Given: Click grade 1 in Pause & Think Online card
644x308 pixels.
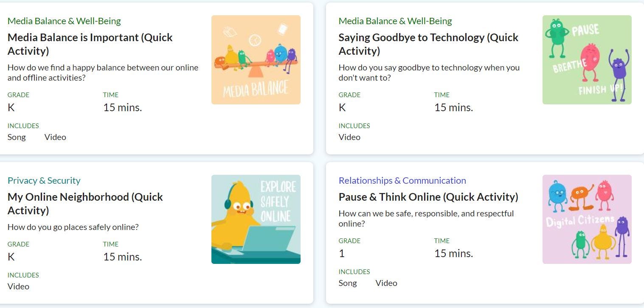Looking at the screenshot, I should (x=342, y=253).
